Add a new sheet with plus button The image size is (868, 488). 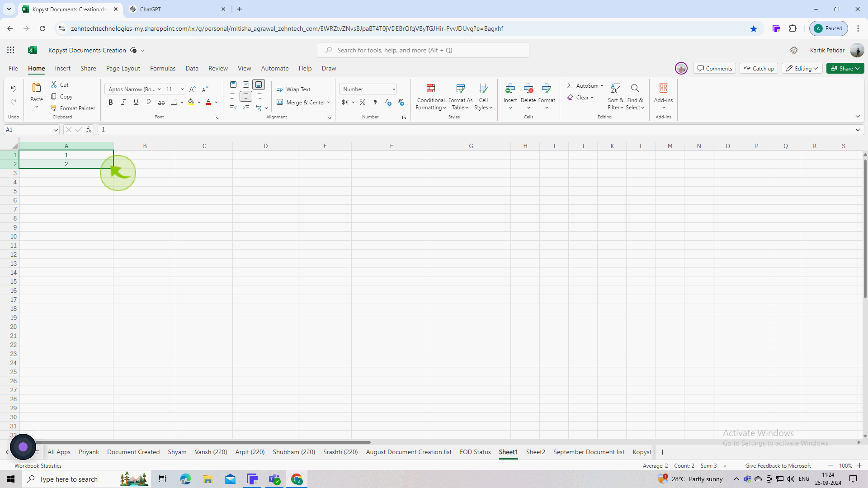(662, 452)
